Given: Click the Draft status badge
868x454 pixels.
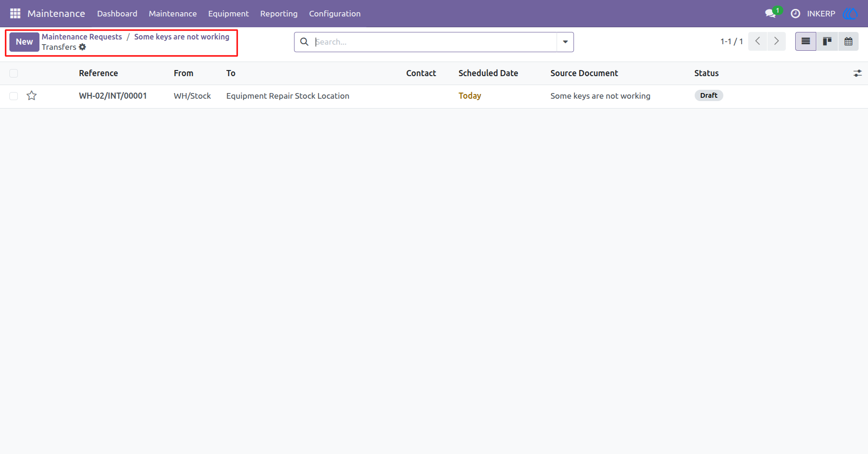Looking at the screenshot, I should pyautogui.click(x=709, y=95).
